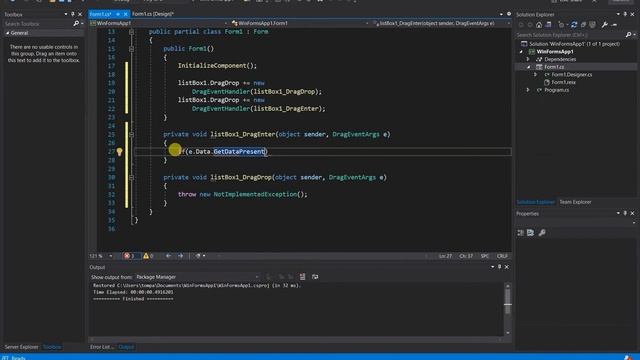The width and height of the screenshot is (640, 360).
Task: Click the red error count indicator
Action: pyautogui.click(x=129, y=256)
